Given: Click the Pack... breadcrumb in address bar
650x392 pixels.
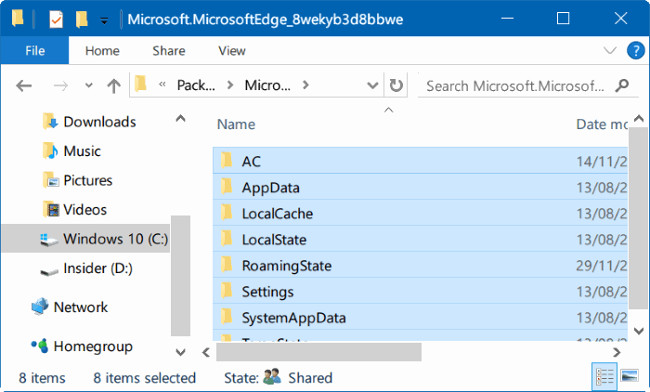Looking at the screenshot, I should coord(196,85).
